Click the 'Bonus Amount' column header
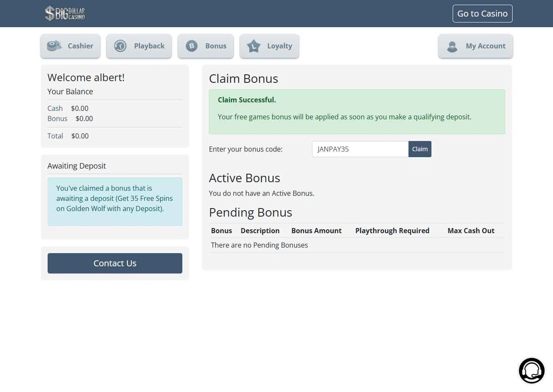Viewport: 553px width, 392px height. pyautogui.click(x=316, y=231)
